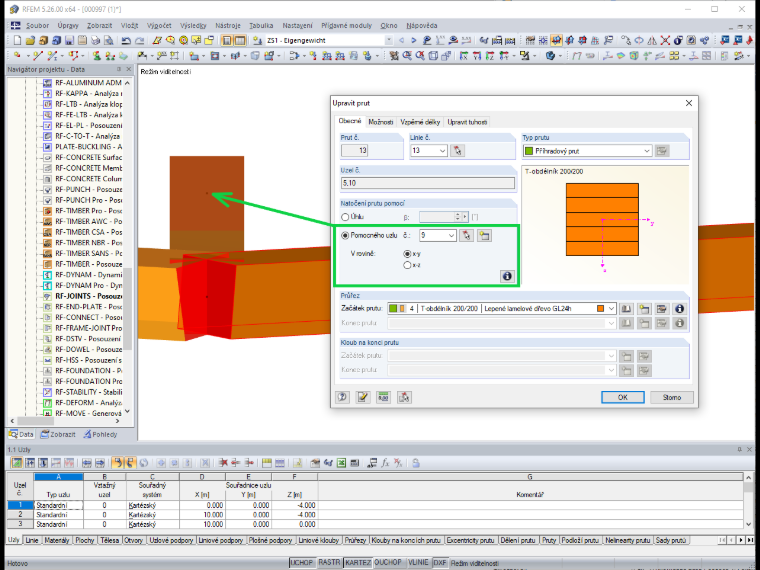Screen dimensions: 760x570
Task: Select PLATE-BUCKLING in the navigator tree
Action: (88, 146)
